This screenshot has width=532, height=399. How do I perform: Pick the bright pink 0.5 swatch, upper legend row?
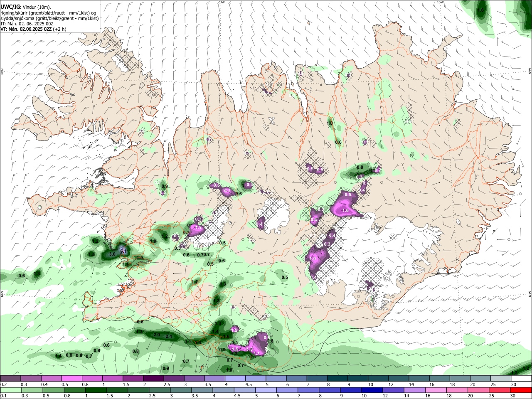click(x=72, y=379)
